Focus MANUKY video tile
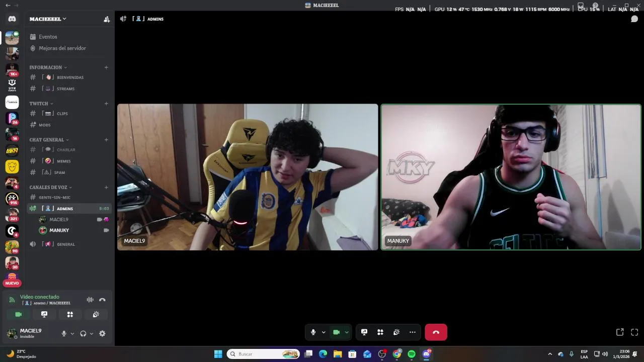644x362 pixels. pyautogui.click(x=511, y=177)
